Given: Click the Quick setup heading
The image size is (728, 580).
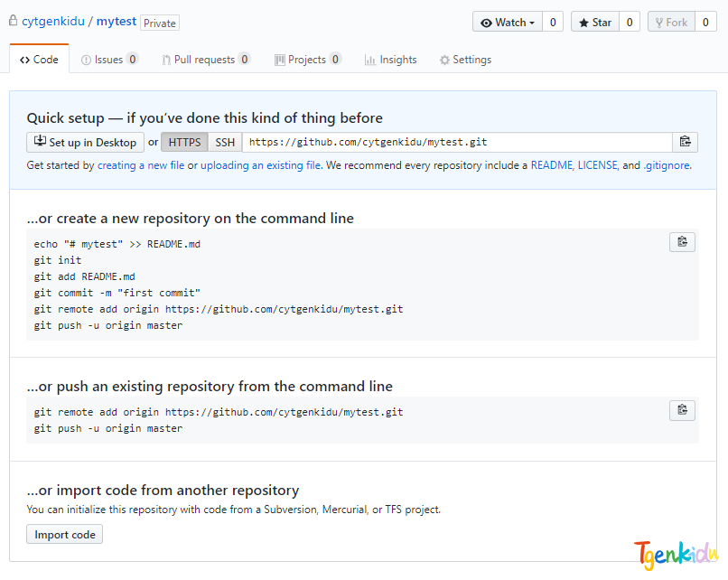Looking at the screenshot, I should pyautogui.click(x=205, y=118).
